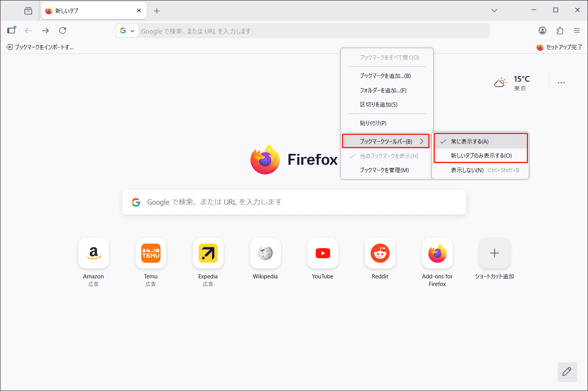Click the ショートカット追加 tile
The image size is (588, 391).
point(494,253)
